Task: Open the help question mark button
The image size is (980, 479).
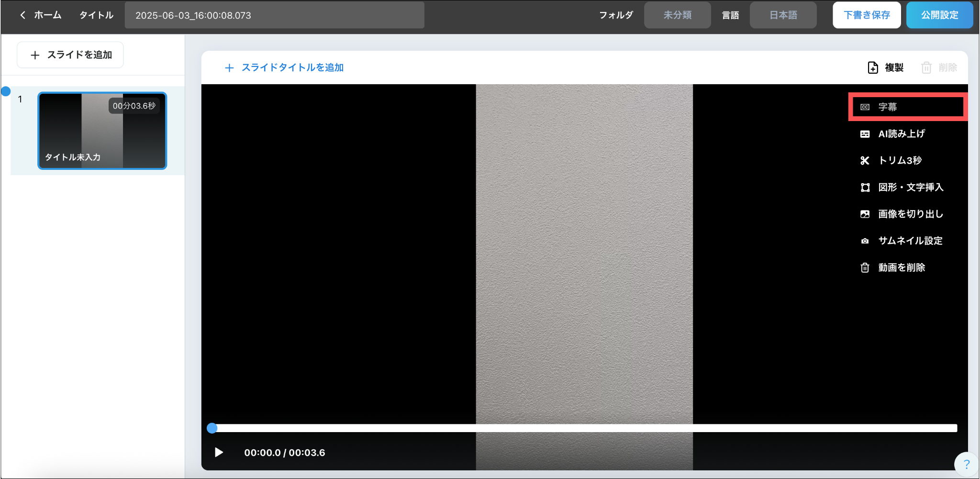Action: pyautogui.click(x=966, y=464)
